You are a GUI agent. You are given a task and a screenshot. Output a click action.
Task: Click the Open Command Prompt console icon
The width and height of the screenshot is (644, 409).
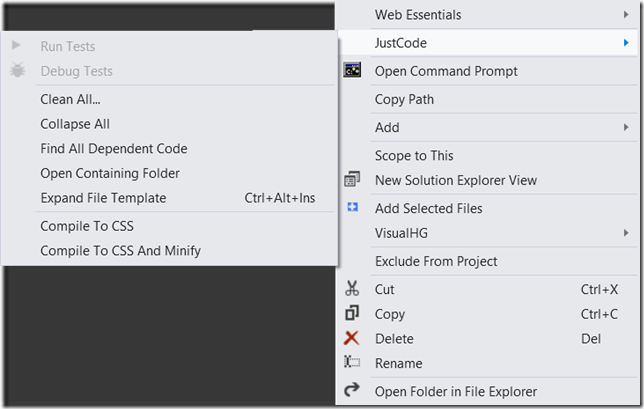tap(352, 71)
